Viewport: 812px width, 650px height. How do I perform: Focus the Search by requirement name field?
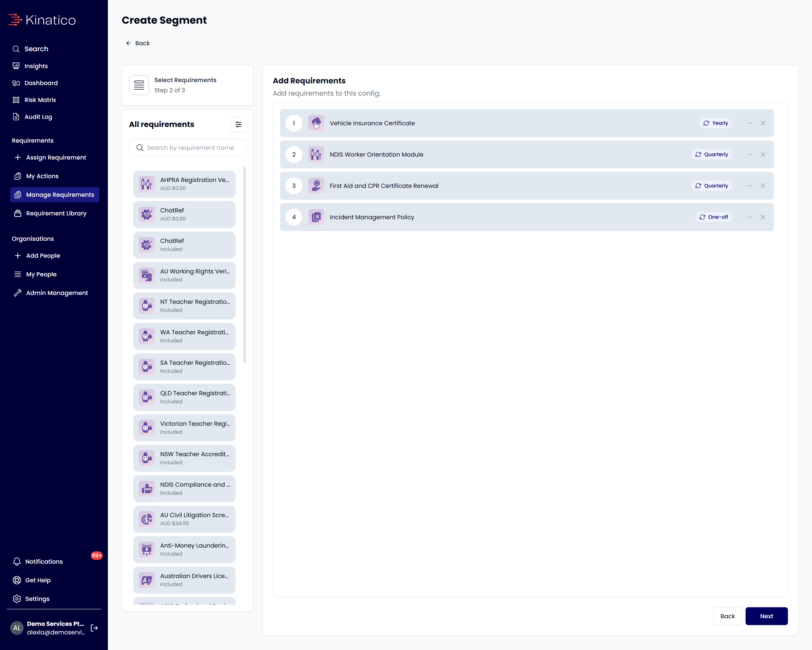pos(188,148)
